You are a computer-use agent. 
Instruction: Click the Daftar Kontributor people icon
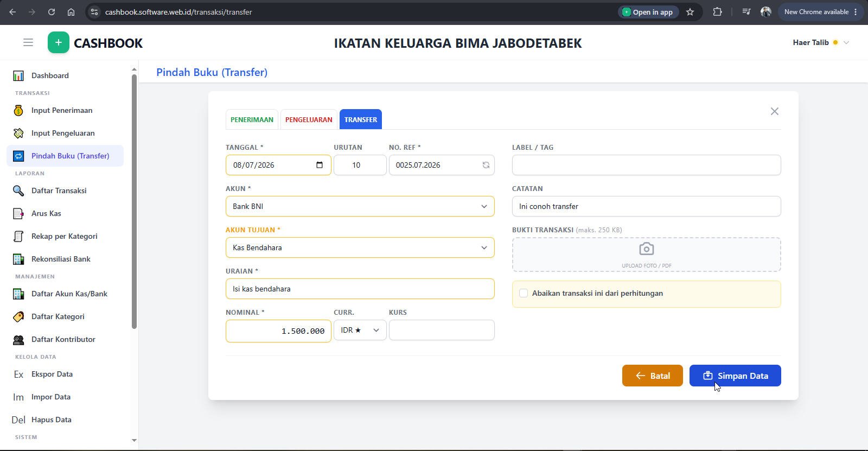(18, 339)
